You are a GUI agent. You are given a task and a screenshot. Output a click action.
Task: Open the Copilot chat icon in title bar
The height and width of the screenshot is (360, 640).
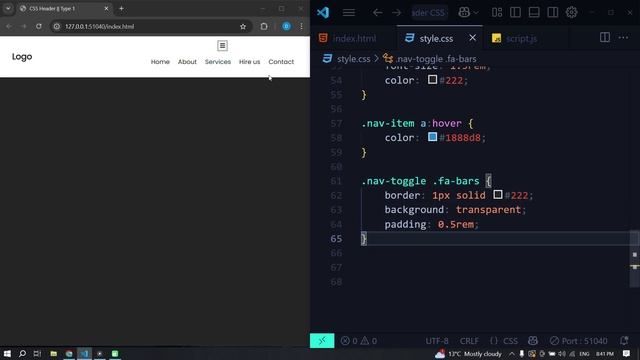point(464,12)
